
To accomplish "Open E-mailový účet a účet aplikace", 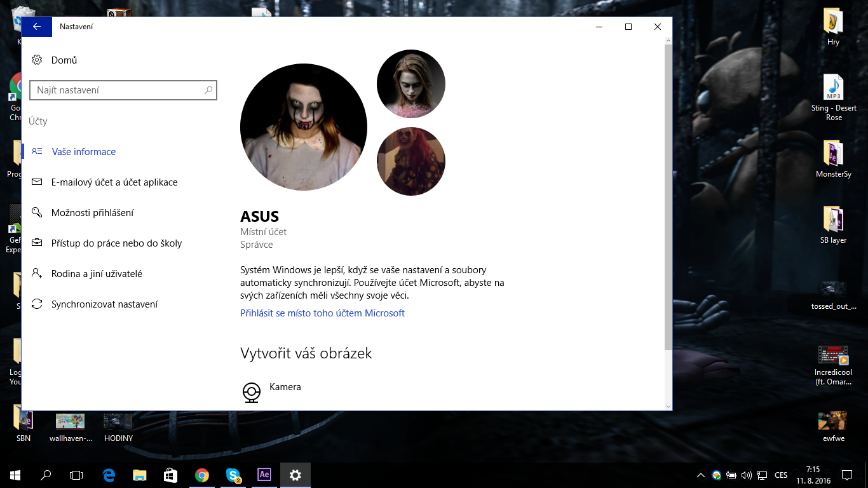I will [114, 182].
